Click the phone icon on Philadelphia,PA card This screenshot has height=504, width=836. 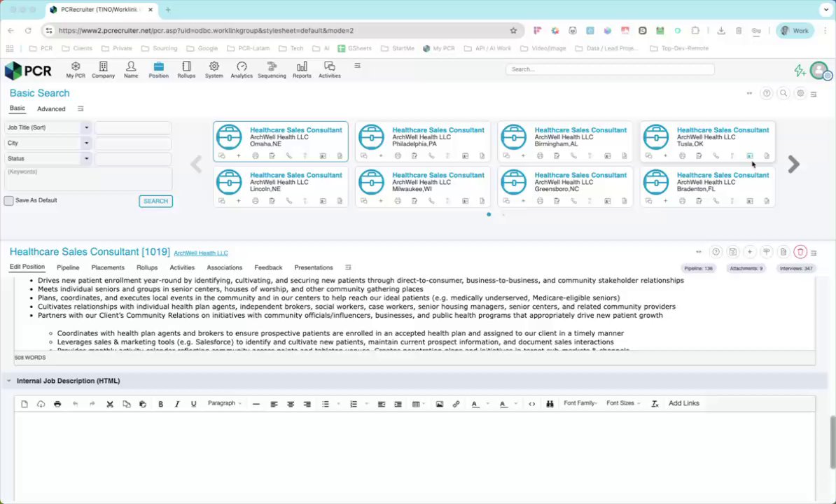tap(431, 156)
